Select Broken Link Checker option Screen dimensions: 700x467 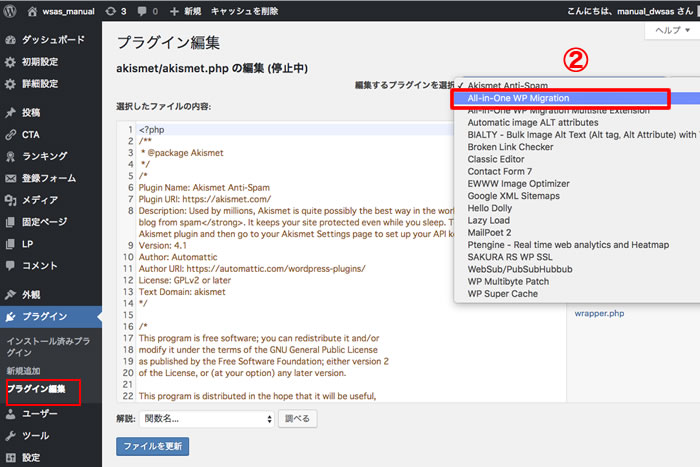point(577,147)
